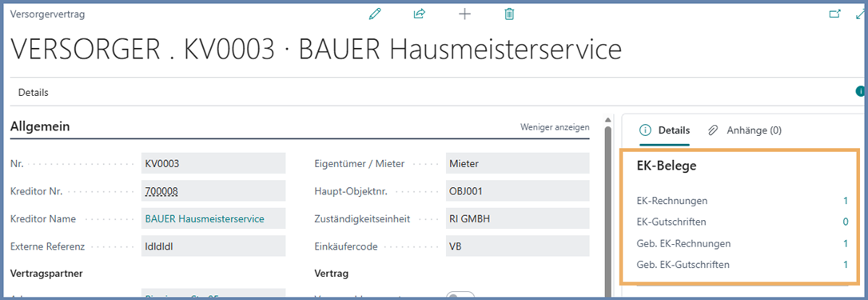
Task: Switch to the Details factbox tab
Action: pos(665,130)
